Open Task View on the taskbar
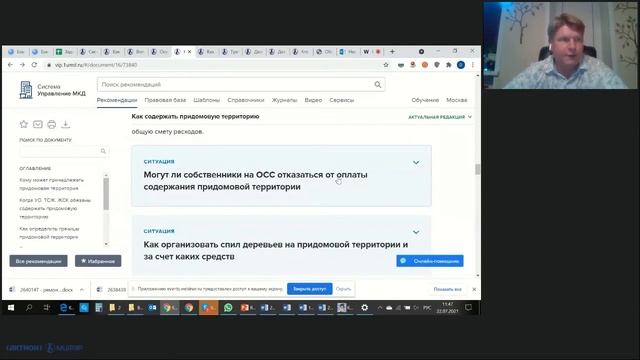Viewport: 640px width, 360px height. pos(46,308)
